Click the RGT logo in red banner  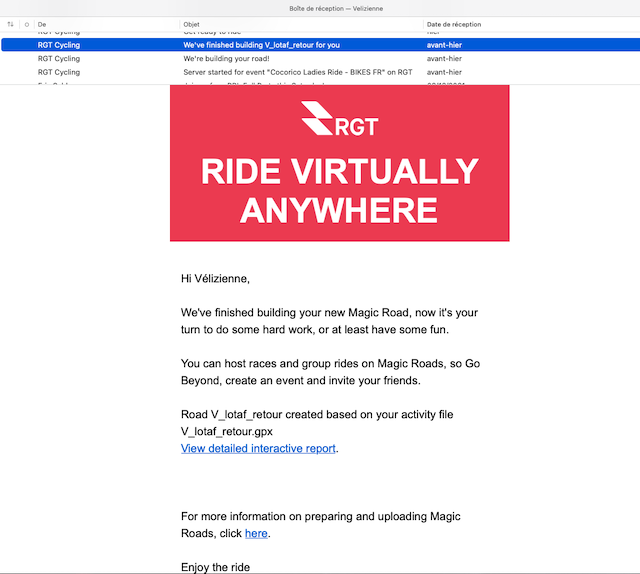[x=340, y=119]
